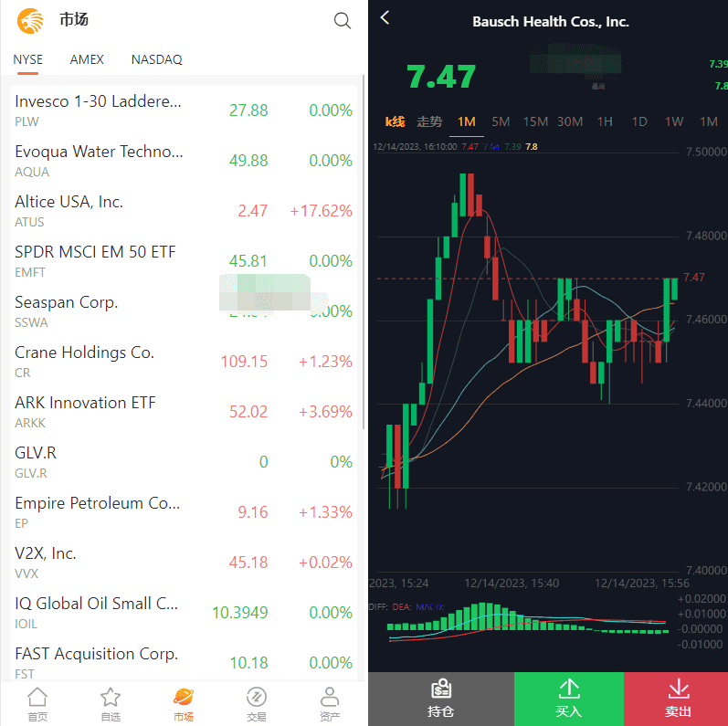This screenshot has width=728, height=726.
Task: Open the 持仓 positions button
Action: click(441, 700)
